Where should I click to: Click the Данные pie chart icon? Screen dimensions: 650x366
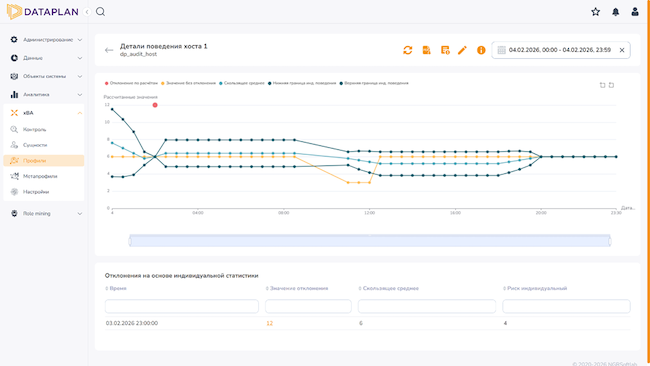click(x=14, y=58)
